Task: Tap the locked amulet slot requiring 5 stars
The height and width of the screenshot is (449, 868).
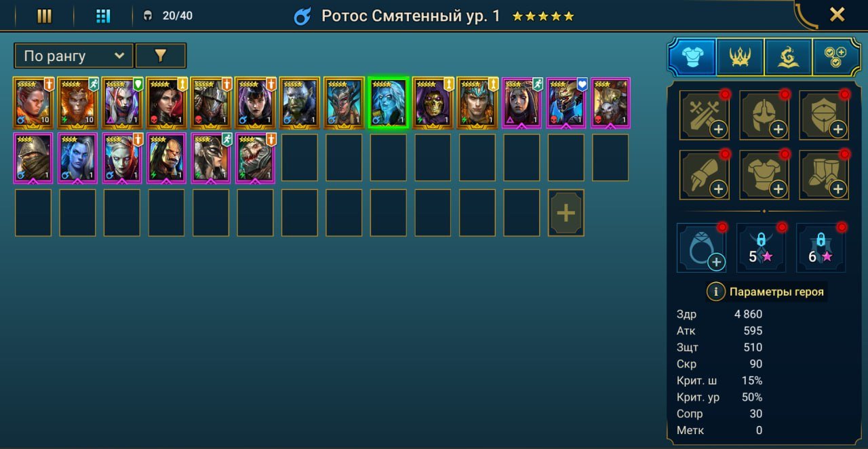Action: coord(762,248)
